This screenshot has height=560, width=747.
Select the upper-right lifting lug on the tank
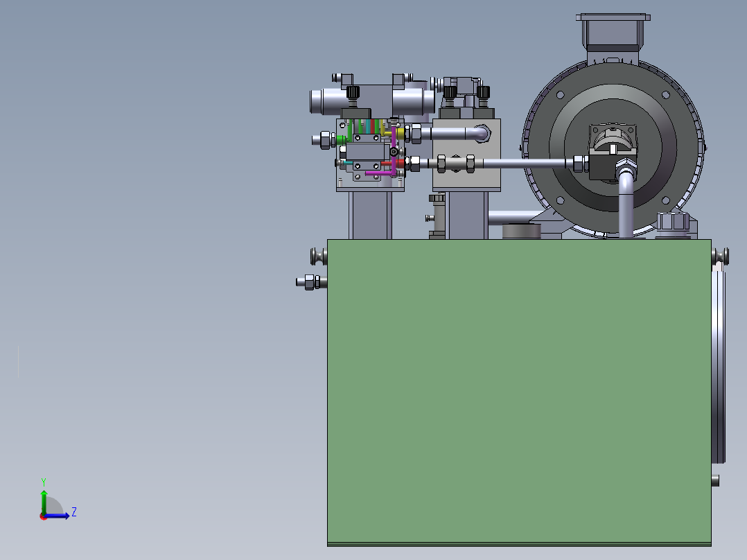tap(721, 256)
